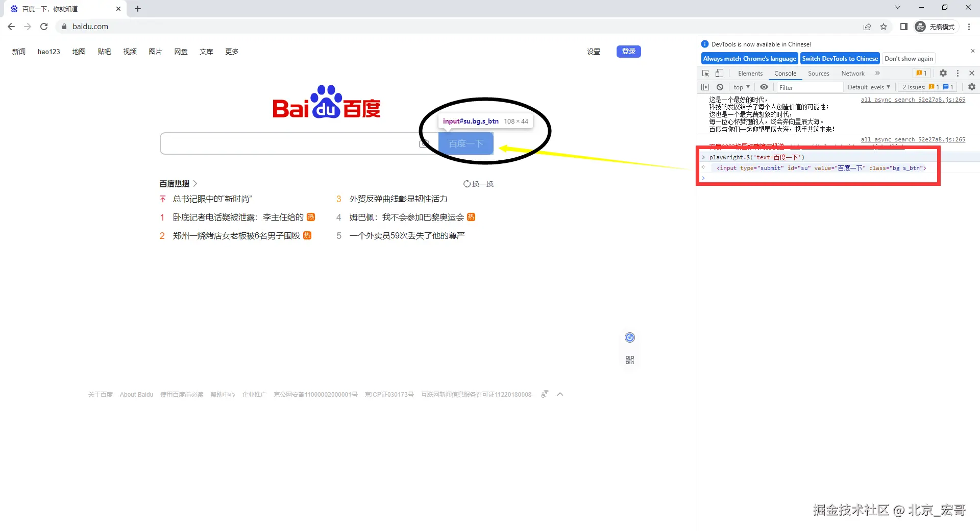980x531 pixels.
Task: Open the incognito mode profile badge
Action: coord(936,27)
